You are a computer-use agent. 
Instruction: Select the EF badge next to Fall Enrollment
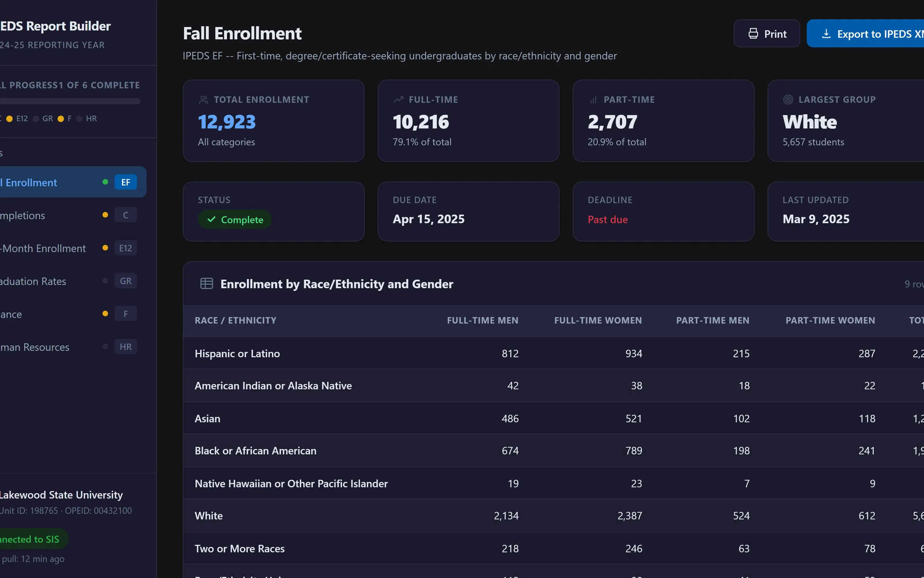click(x=126, y=182)
